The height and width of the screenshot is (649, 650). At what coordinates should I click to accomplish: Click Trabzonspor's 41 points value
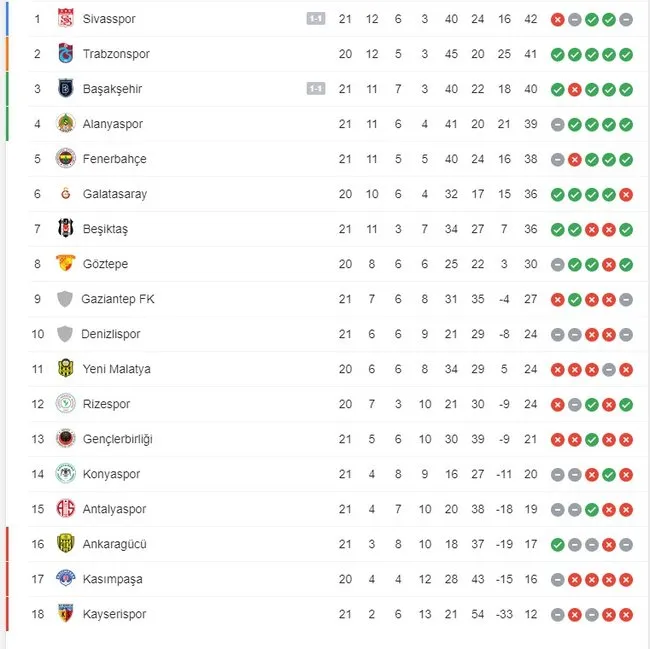tap(530, 54)
